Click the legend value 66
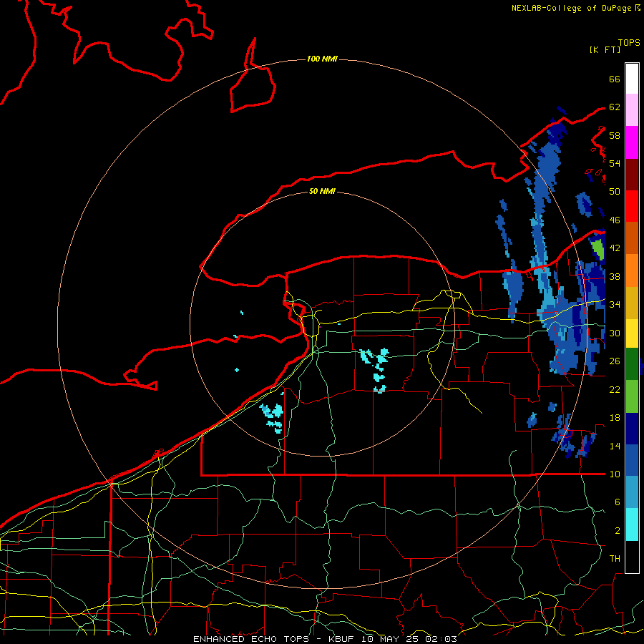Viewport: 644px width, 644px height. (615, 79)
